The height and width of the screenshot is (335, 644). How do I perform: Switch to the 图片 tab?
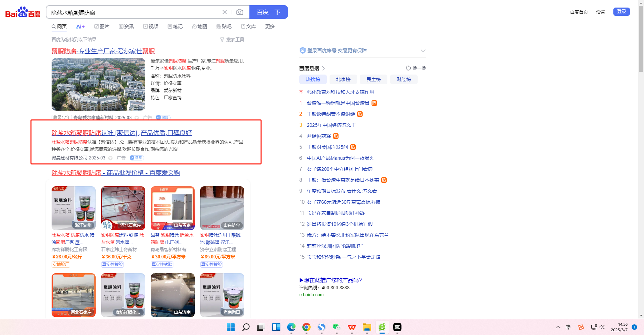[x=102, y=26]
